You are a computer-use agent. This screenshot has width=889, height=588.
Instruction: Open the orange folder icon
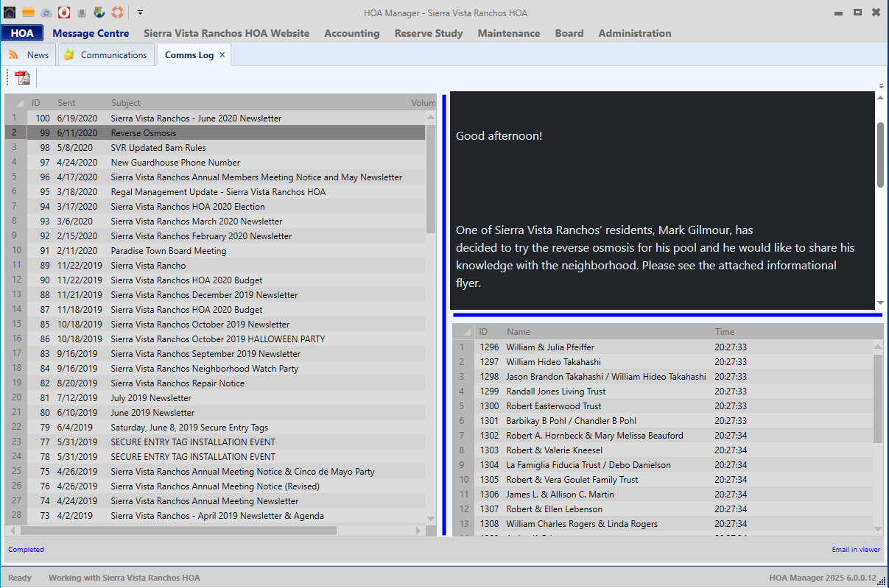28,13
